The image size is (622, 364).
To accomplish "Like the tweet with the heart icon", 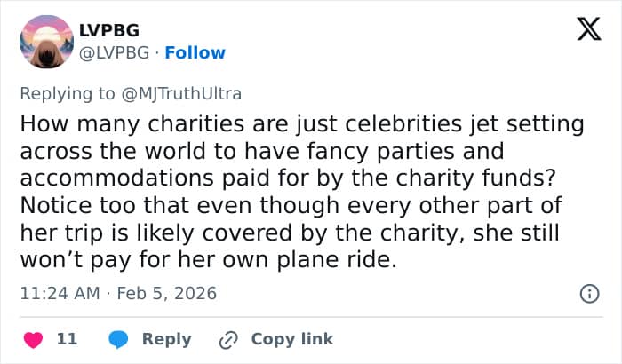I will coord(34,339).
